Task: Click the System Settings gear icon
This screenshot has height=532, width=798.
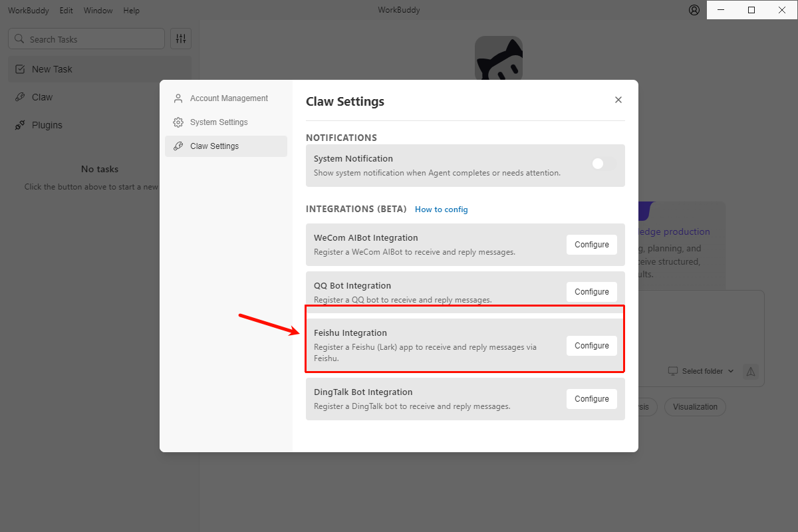Action: (x=178, y=122)
